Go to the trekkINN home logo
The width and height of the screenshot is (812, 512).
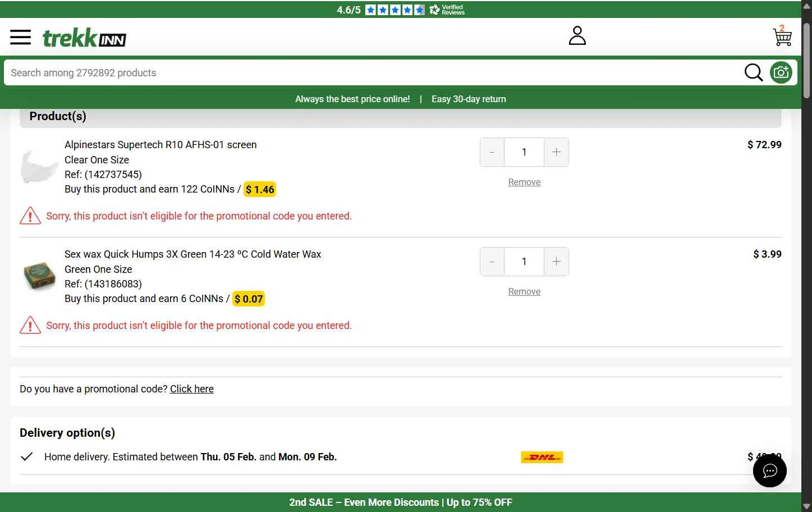pyautogui.click(x=85, y=38)
